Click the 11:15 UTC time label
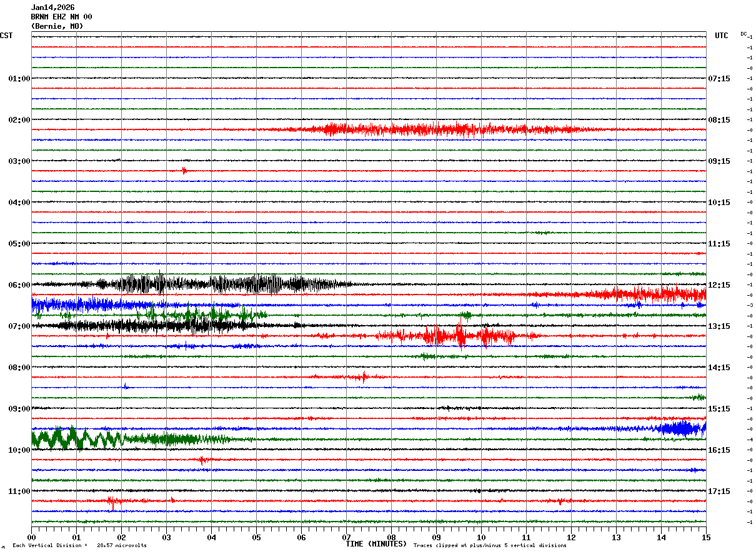This screenshot has height=554, width=756. (x=719, y=244)
